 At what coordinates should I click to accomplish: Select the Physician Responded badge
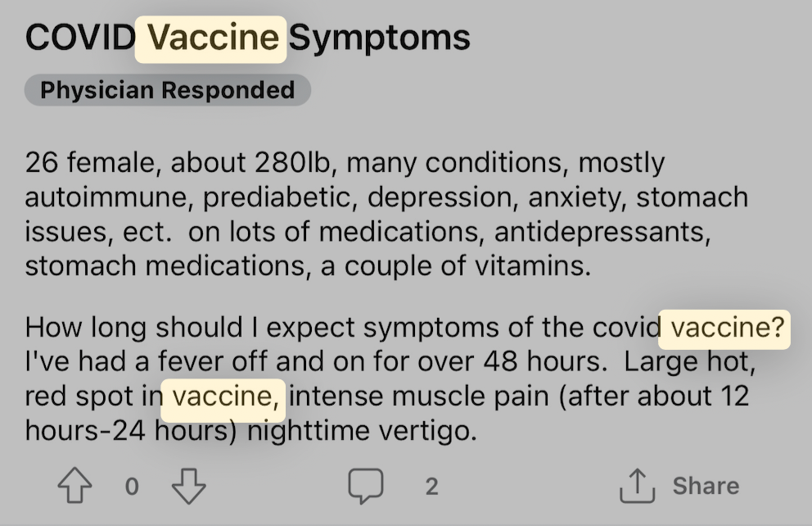167,90
